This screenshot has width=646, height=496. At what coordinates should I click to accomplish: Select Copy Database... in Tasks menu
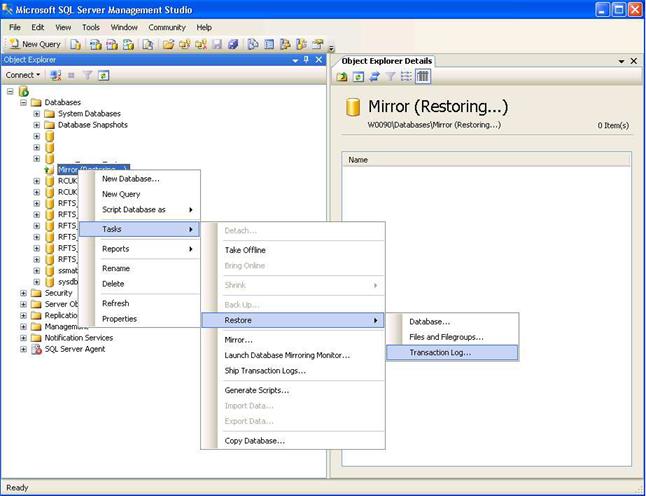point(293,441)
